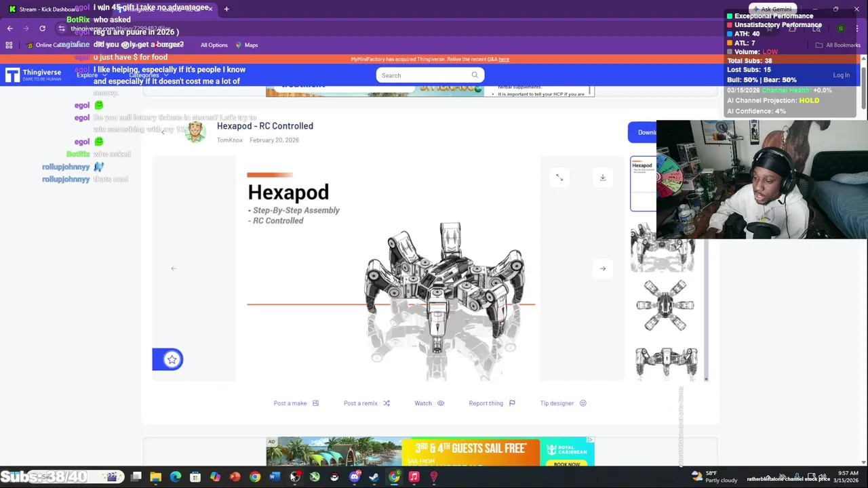
Task: Expand the Explore dropdown menu
Action: coord(92,75)
